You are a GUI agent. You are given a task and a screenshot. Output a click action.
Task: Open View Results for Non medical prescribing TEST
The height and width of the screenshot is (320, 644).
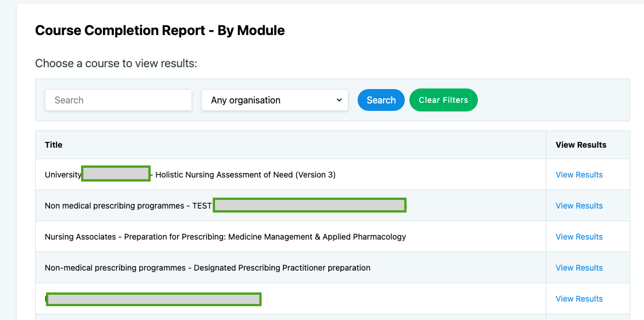pos(579,206)
